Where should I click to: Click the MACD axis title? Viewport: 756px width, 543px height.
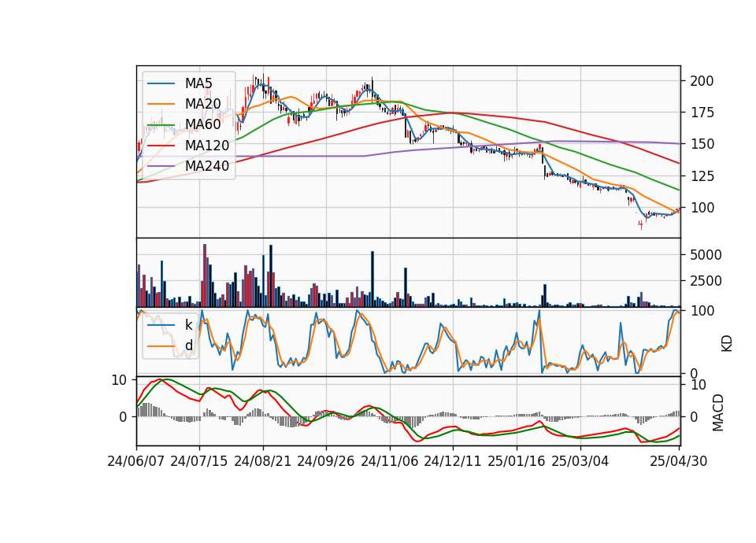[718, 412]
